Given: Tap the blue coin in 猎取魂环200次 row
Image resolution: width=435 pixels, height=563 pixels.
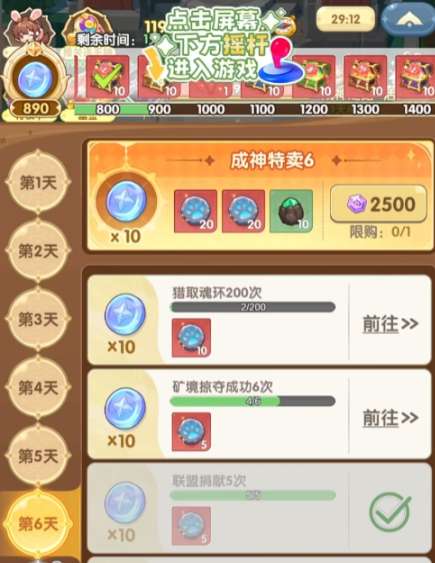Looking at the screenshot, I should [125, 314].
